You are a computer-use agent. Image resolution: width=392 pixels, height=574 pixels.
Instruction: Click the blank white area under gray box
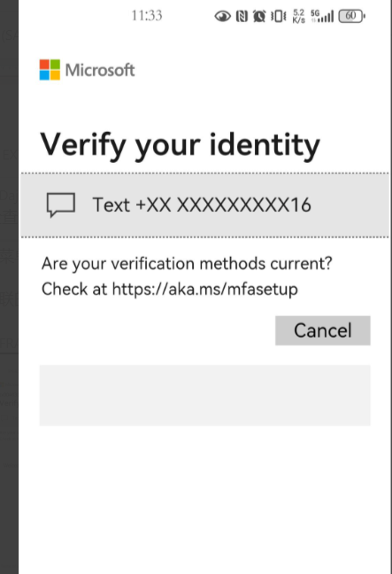204,498
